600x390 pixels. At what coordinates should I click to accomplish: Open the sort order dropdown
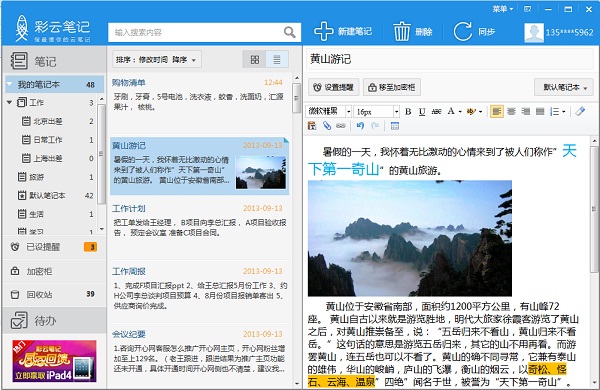click(x=157, y=59)
